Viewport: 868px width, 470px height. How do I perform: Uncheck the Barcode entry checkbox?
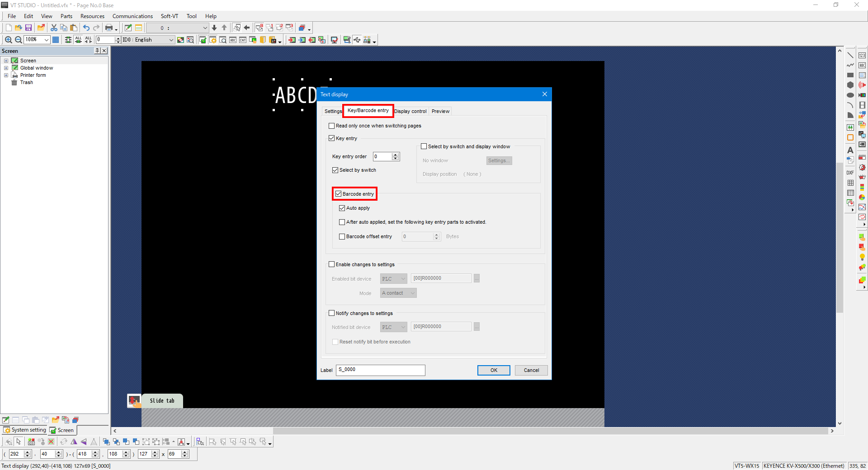pyautogui.click(x=339, y=194)
